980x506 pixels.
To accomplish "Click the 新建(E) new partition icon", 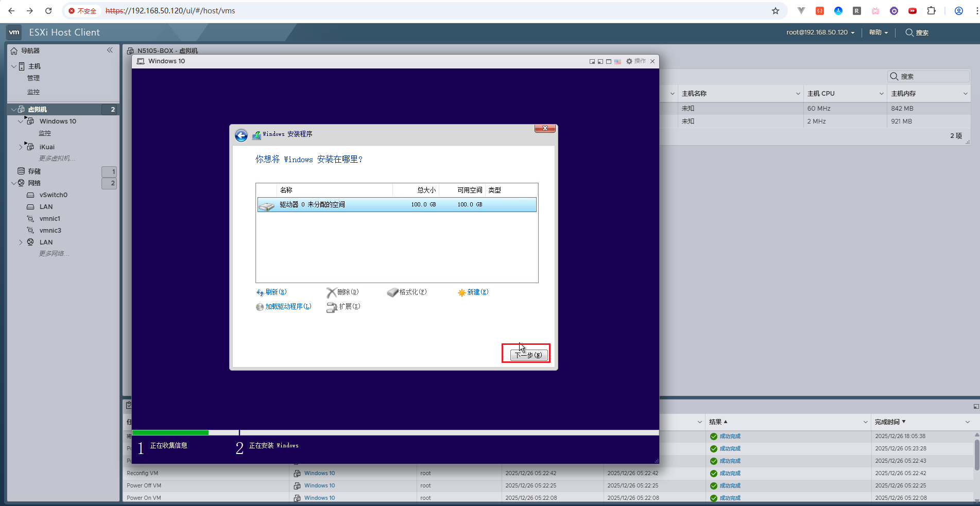I will pyautogui.click(x=462, y=292).
